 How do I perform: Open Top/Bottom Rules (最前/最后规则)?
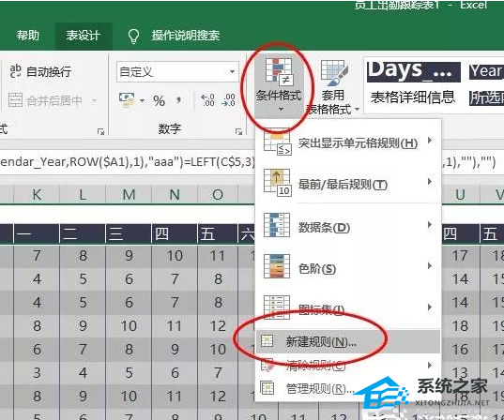[348, 183]
